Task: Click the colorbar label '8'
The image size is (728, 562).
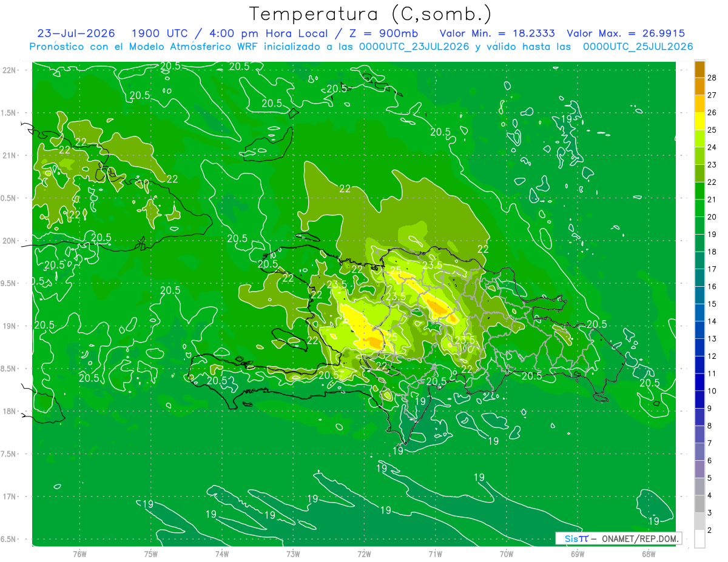Action: point(710,426)
